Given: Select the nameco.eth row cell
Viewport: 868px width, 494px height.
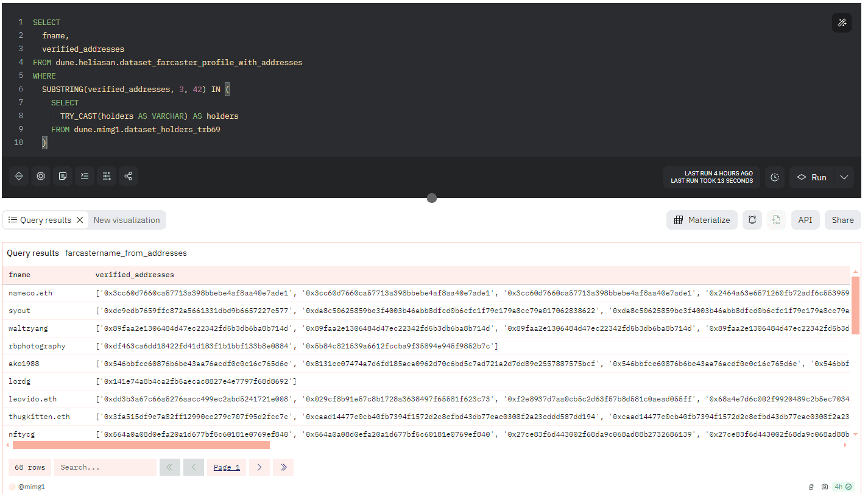Looking at the screenshot, I should point(30,293).
